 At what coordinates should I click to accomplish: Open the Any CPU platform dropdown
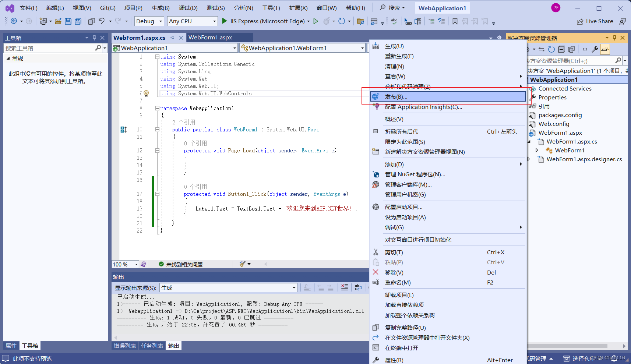(193, 21)
